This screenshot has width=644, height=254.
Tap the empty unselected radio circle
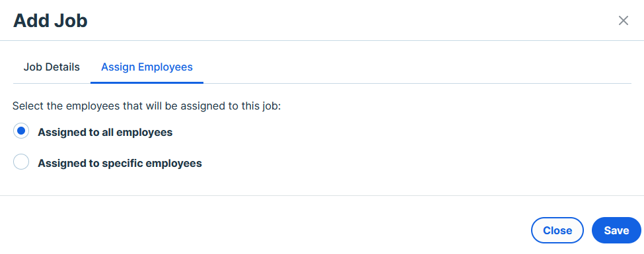tap(21, 162)
